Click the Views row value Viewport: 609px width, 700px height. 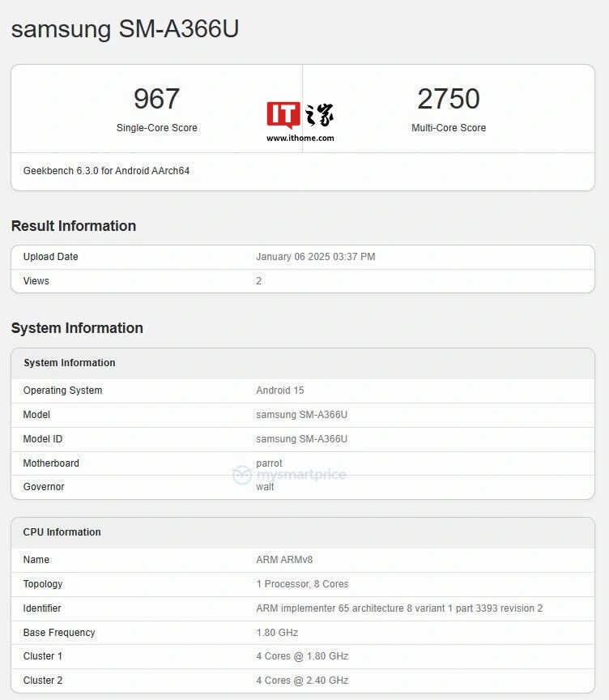[259, 281]
